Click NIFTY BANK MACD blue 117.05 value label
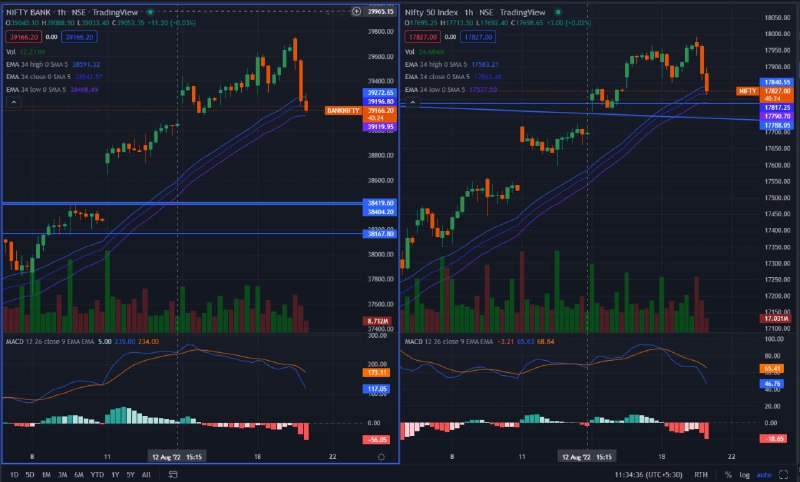 pos(377,389)
